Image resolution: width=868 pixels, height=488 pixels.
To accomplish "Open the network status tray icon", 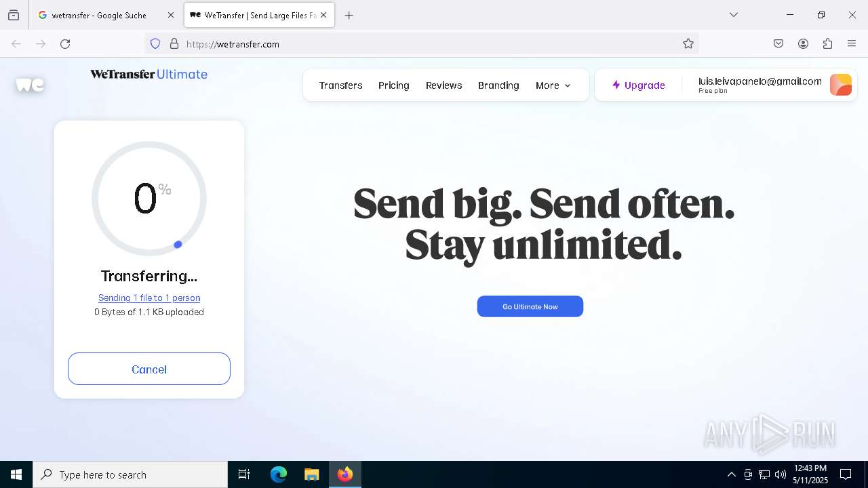I will pos(764,474).
